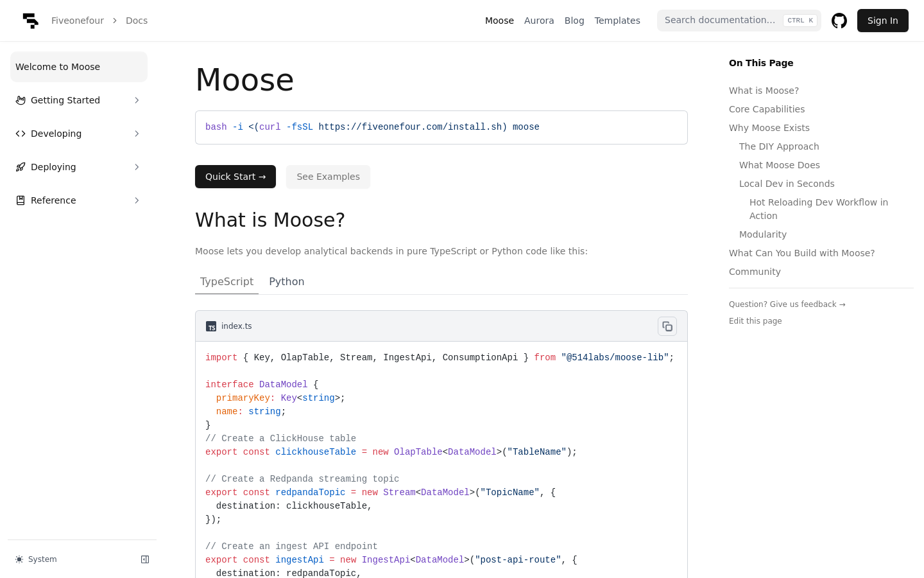
Task: Click the Getting Started hand icon
Action: [21, 100]
